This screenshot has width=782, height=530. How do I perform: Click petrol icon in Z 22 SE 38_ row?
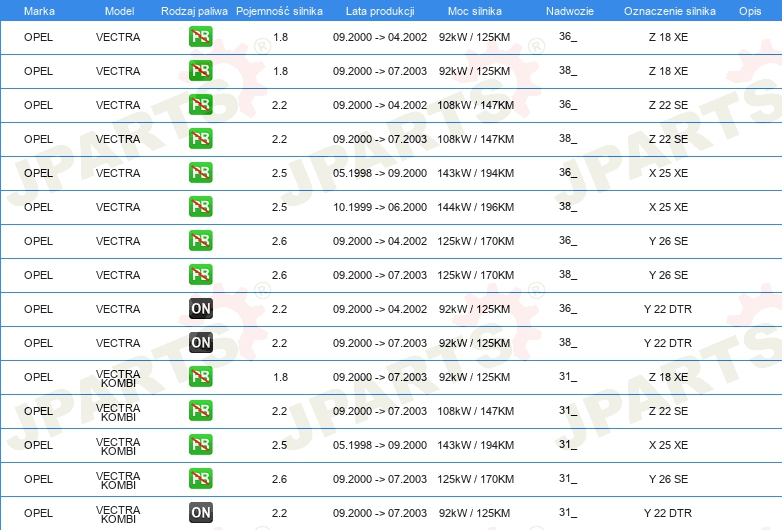click(200, 138)
